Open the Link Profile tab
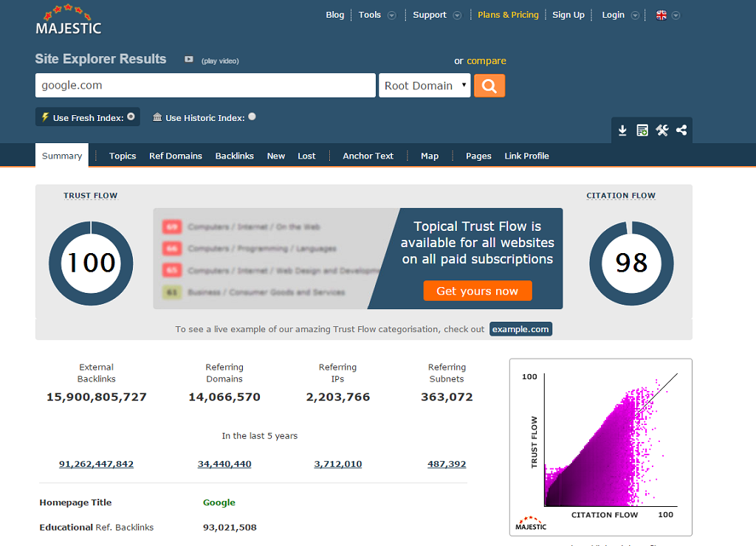 (x=526, y=156)
